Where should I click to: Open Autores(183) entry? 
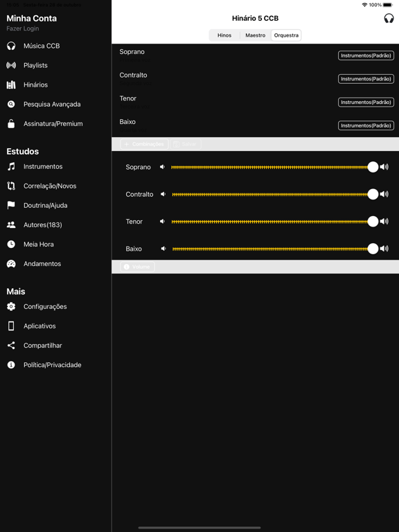coord(43,224)
